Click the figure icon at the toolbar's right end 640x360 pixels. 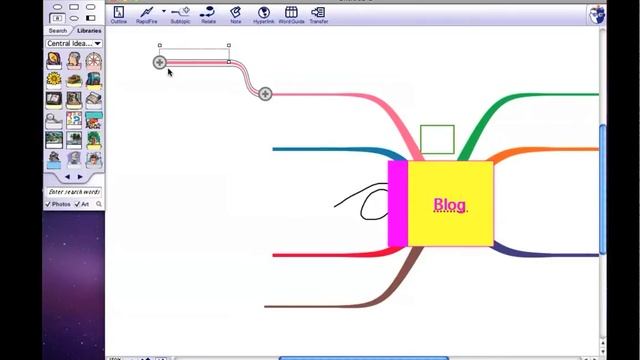597,15
